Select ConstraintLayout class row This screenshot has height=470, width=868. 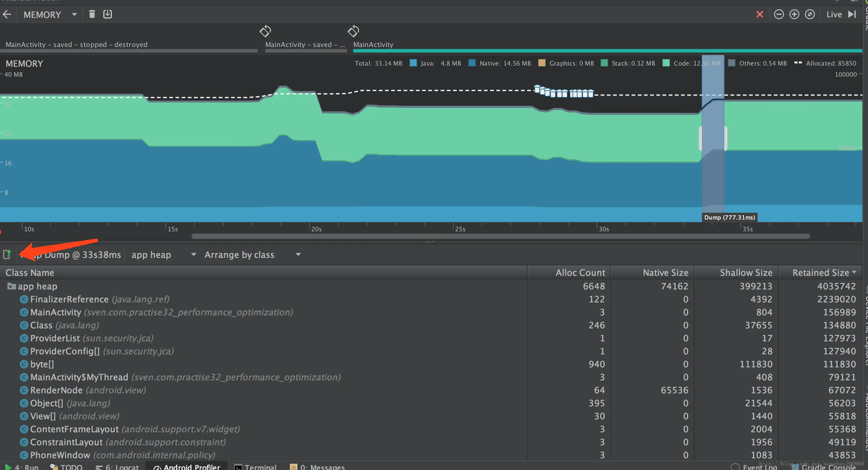[x=431, y=442]
